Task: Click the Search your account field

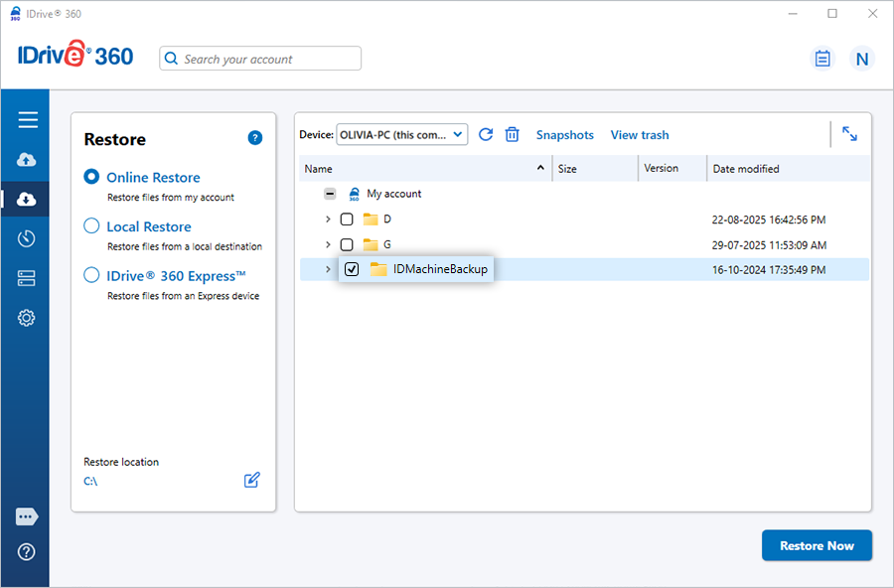Action: click(x=260, y=59)
